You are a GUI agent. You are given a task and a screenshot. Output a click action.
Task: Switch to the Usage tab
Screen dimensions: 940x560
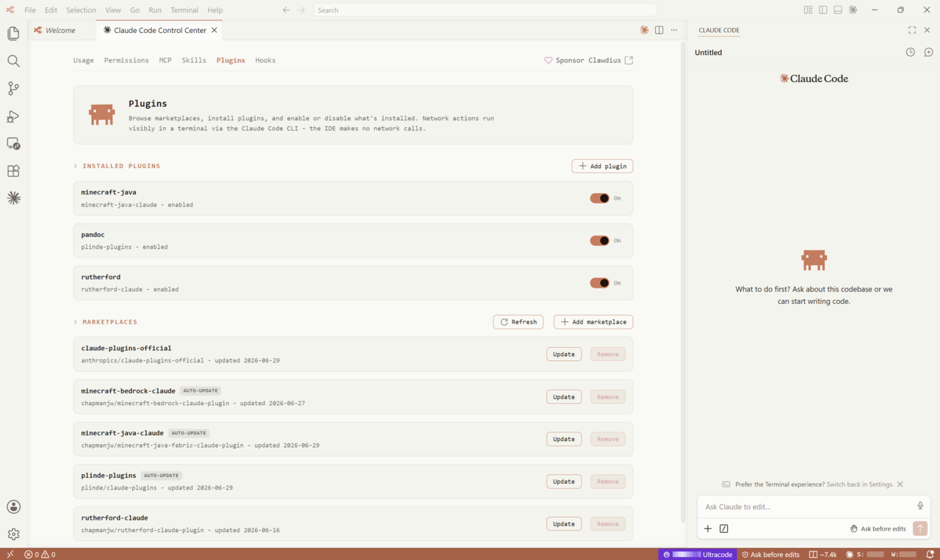(x=84, y=60)
